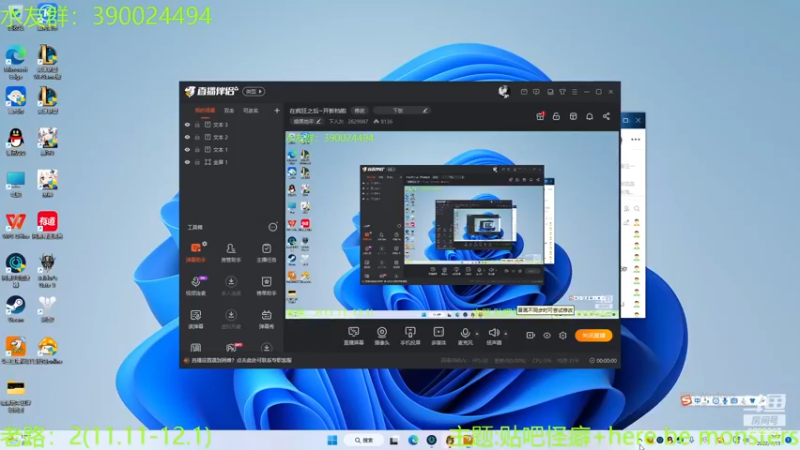Open the user avatar in the title bar
Screen dimensions: 800x450
pyautogui.click(x=504, y=91)
